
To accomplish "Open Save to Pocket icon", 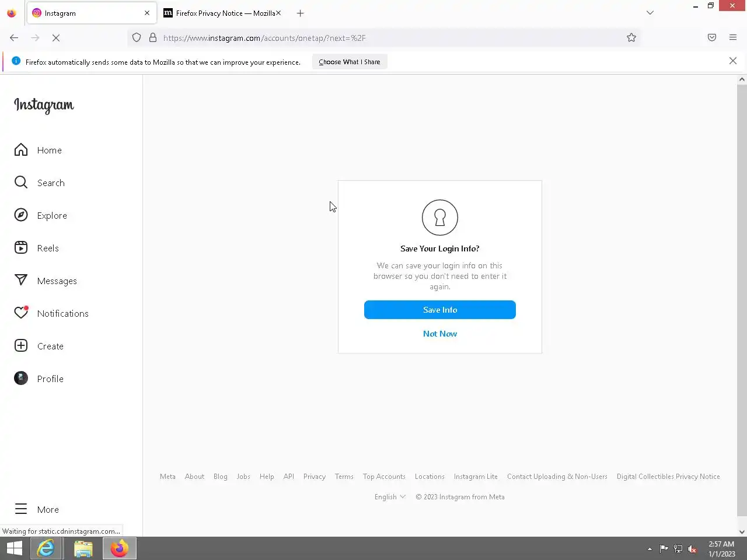I will 712,38.
